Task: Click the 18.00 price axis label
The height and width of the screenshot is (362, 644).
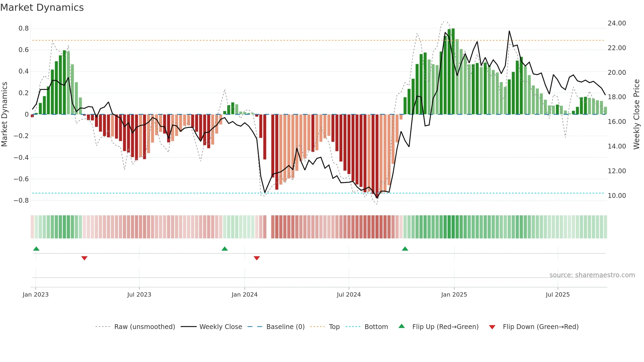Action: [617, 97]
